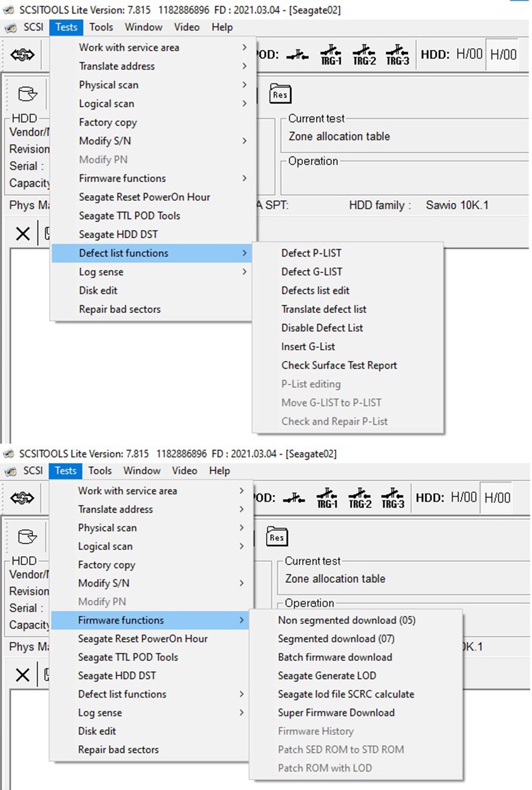Click drive icon in upper window toolbar

[27, 94]
